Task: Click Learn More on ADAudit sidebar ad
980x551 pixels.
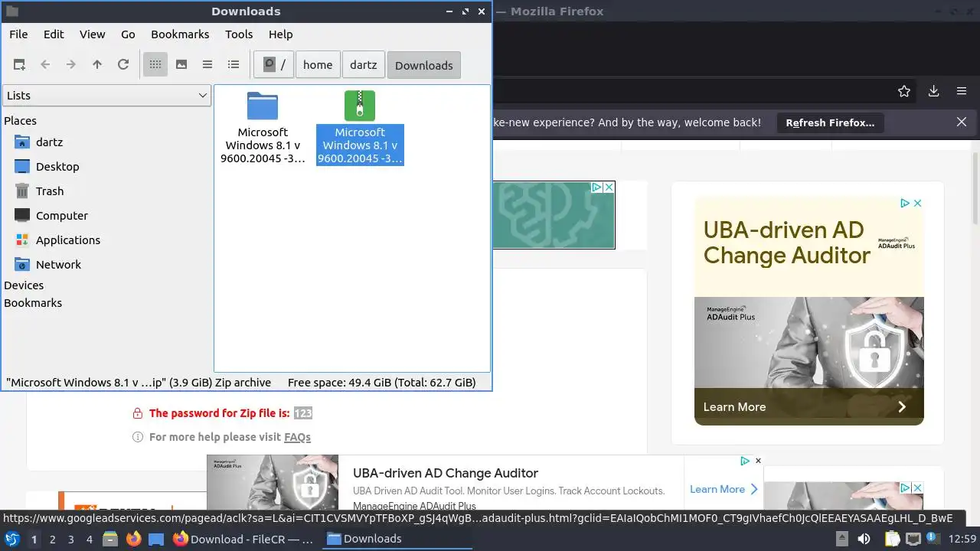Action: (x=809, y=407)
